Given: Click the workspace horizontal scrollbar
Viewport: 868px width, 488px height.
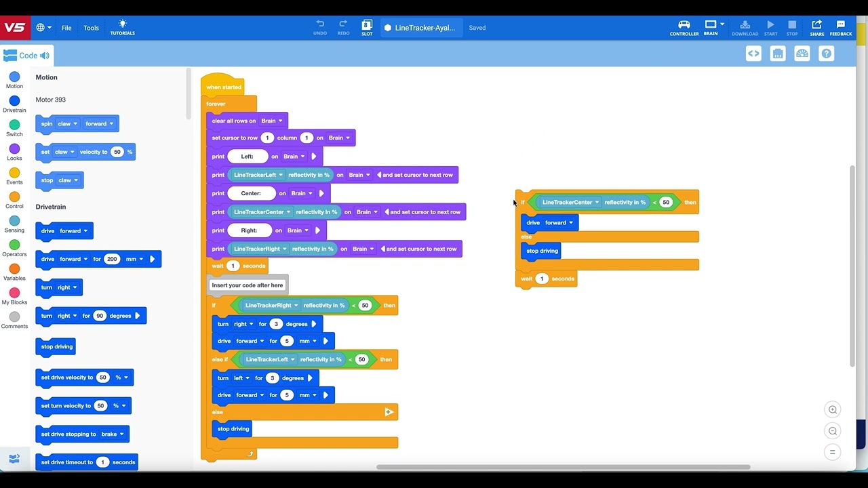Looking at the screenshot, I should tap(564, 467).
